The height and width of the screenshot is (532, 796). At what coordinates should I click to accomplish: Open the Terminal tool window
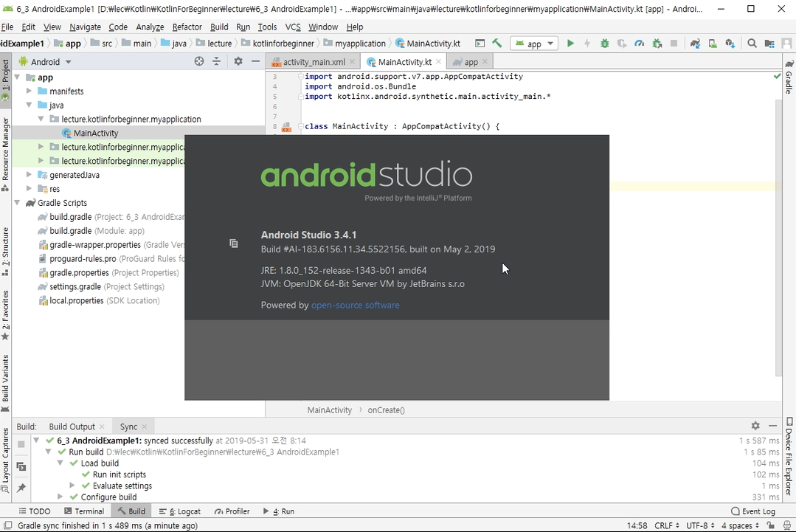[x=84, y=511]
